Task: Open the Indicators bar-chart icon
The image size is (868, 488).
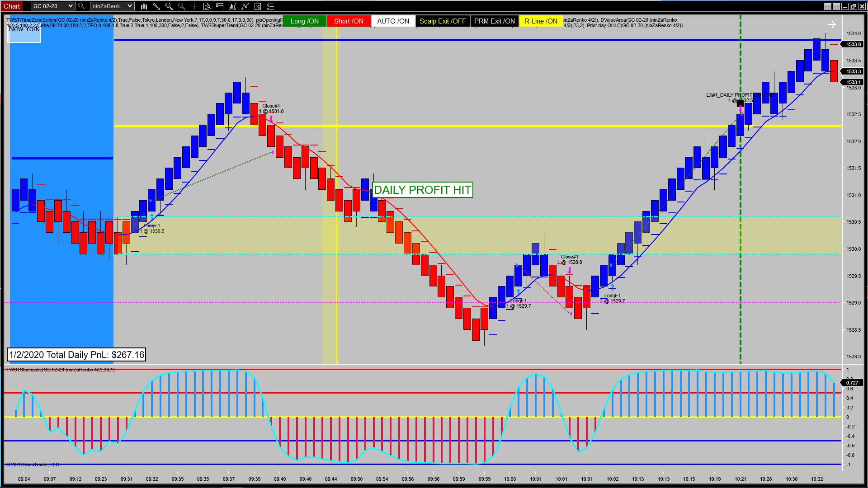Action: (x=232, y=6)
